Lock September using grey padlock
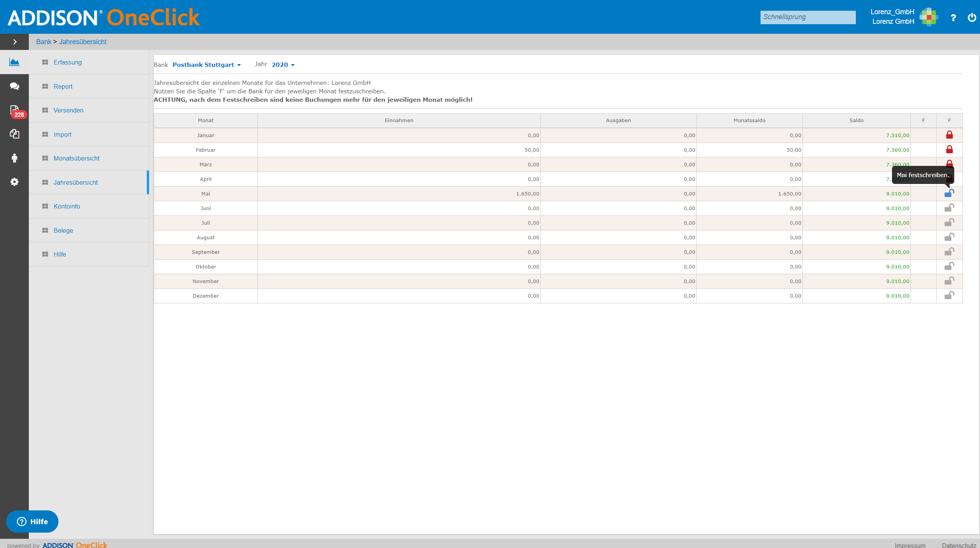Screen dimensions: 980x548 tap(949, 252)
